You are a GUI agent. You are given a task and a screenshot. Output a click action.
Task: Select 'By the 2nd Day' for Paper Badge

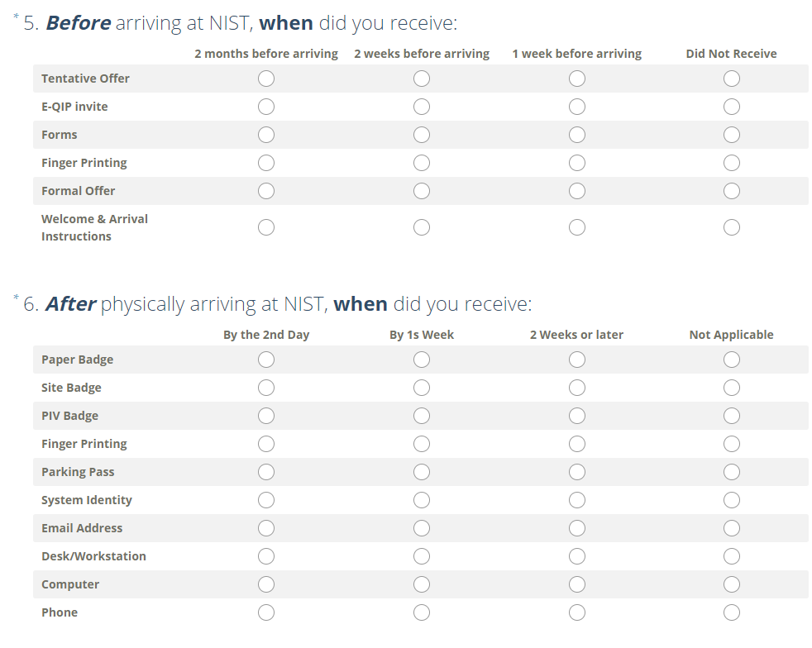[x=266, y=360]
